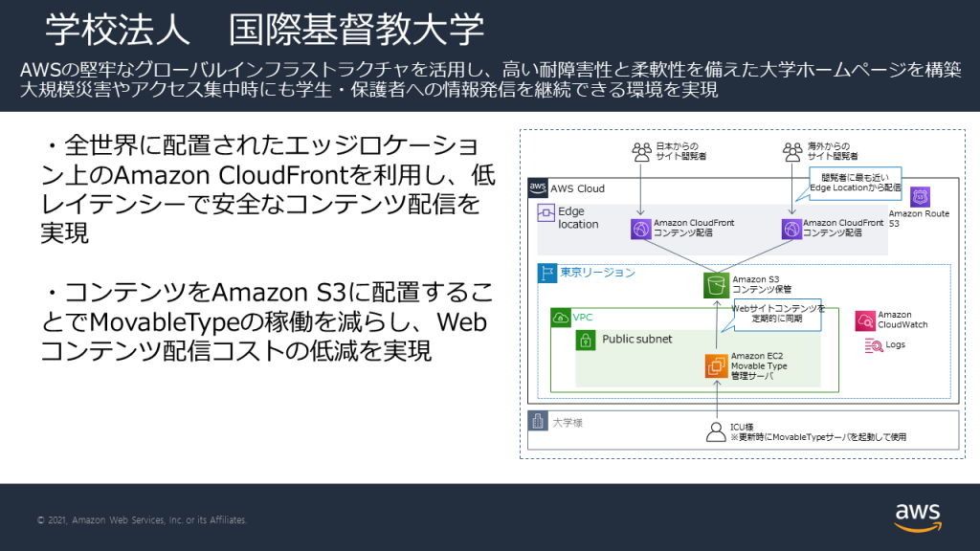Click the university building icon
Screen dimensions: 980x551
tap(538, 421)
